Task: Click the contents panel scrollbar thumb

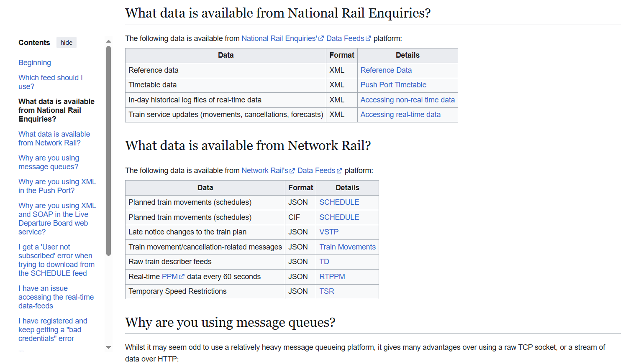Action: click(x=109, y=150)
